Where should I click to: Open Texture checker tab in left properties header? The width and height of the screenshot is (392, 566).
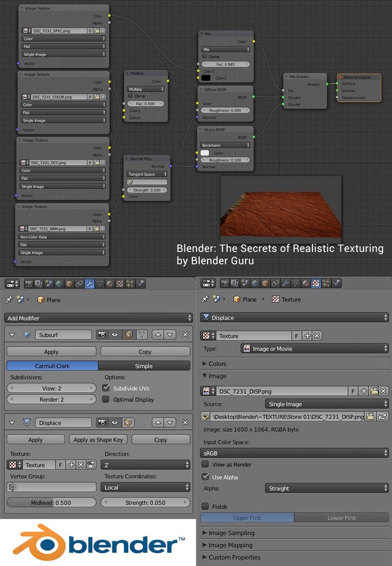pos(120,284)
